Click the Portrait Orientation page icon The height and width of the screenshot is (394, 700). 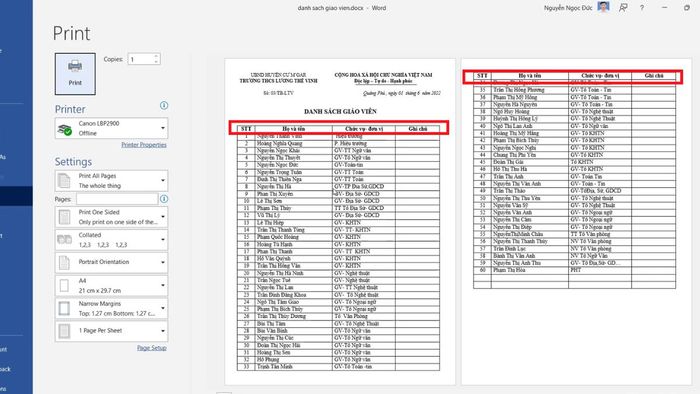coord(64,262)
